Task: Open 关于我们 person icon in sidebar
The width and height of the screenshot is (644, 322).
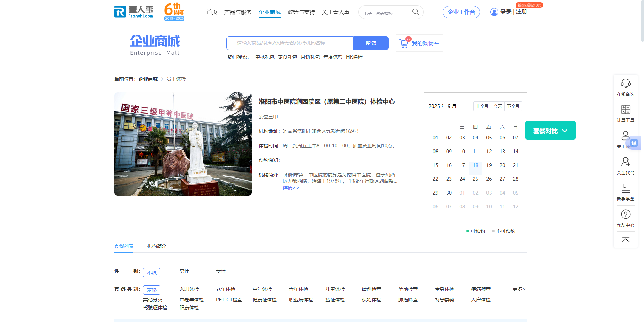Action: coord(625,136)
